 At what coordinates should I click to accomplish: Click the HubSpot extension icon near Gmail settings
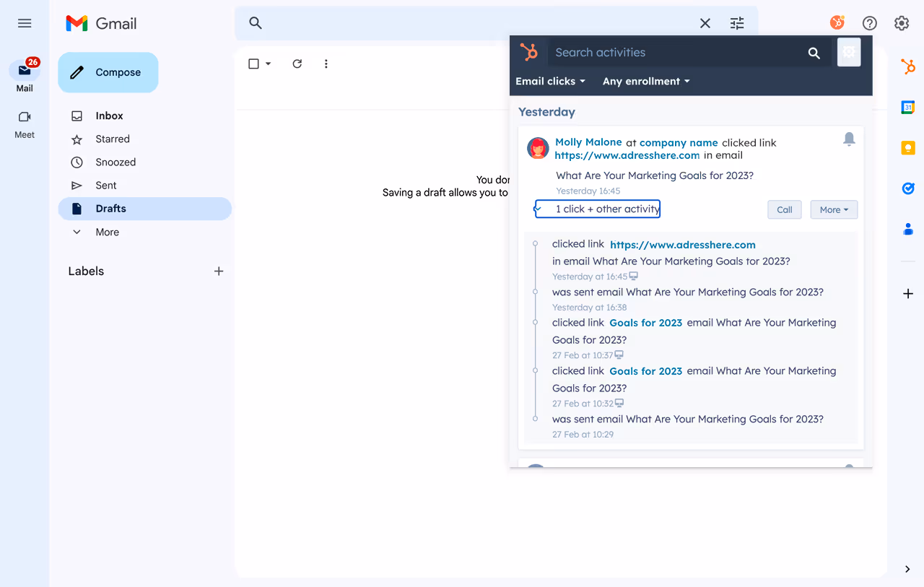point(837,22)
